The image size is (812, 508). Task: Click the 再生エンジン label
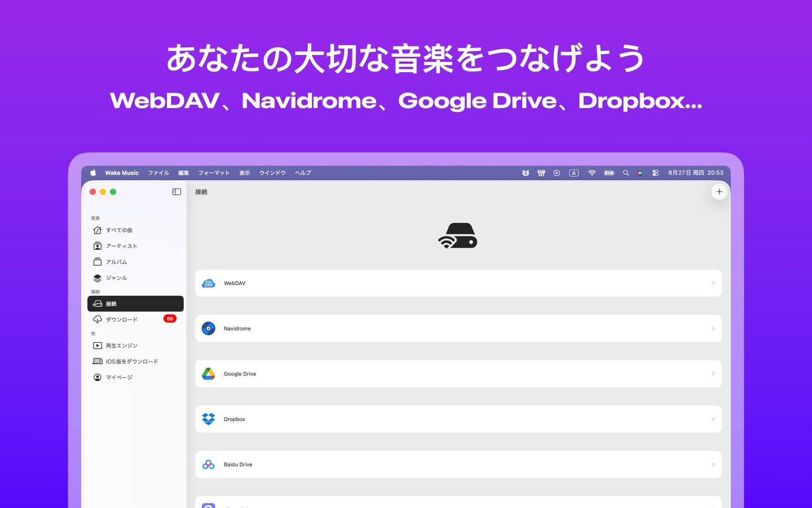click(121, 345)
